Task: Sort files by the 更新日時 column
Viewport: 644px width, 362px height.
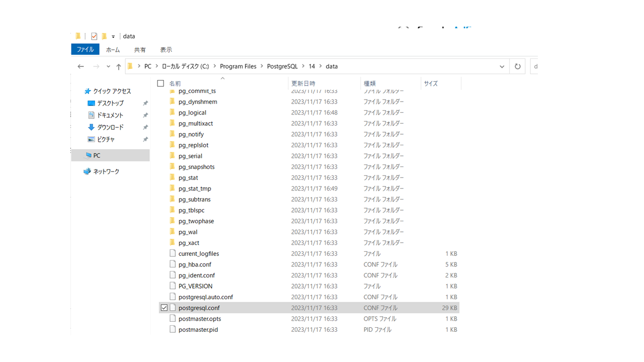Action: 303,83
